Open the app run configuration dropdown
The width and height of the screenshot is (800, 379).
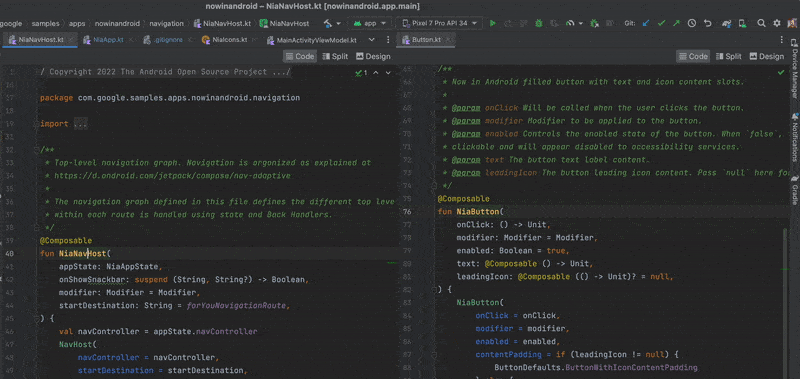click(370, 23)
